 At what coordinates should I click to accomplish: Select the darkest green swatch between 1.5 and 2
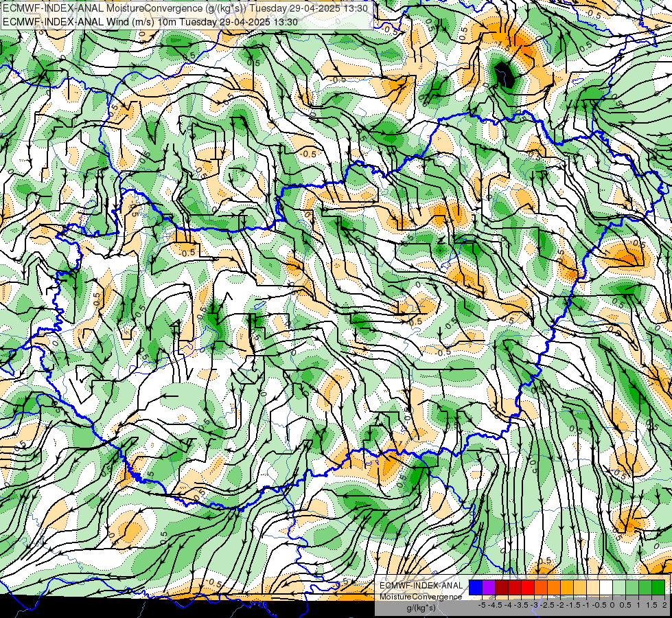click(x=658, y=587)
